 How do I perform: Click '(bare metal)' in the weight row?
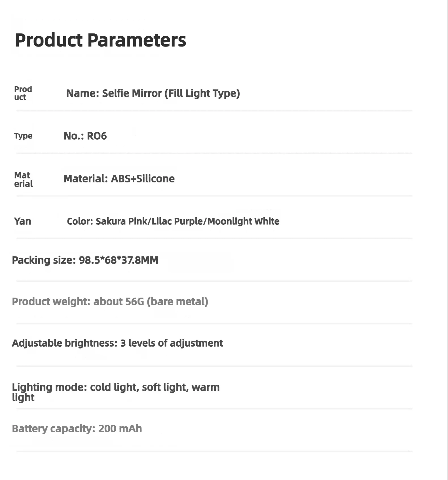(x=177, y=302)
